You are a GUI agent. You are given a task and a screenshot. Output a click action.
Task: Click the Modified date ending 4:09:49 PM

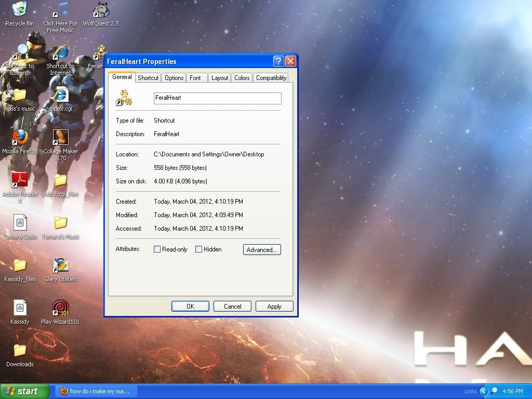[x=198, y=215]
